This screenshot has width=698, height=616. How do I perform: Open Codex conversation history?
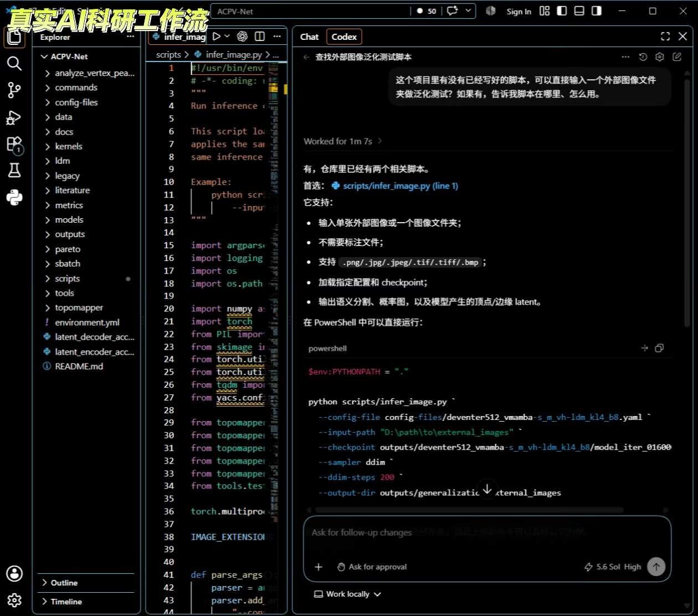[643, 57]
